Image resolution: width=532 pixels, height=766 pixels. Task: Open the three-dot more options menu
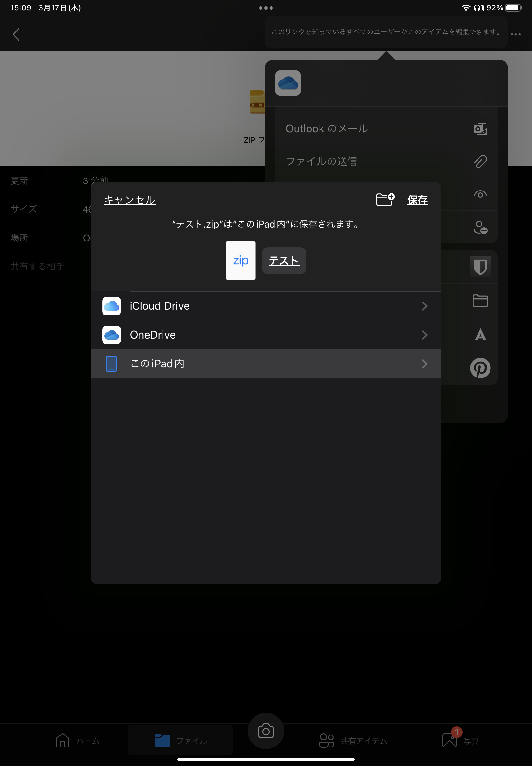point(515,34)
